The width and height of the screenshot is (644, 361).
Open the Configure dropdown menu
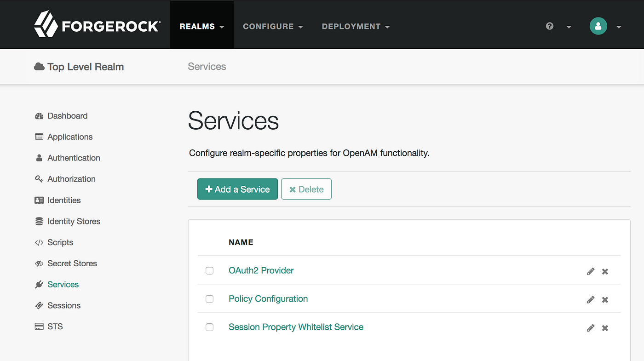point(273,26)
